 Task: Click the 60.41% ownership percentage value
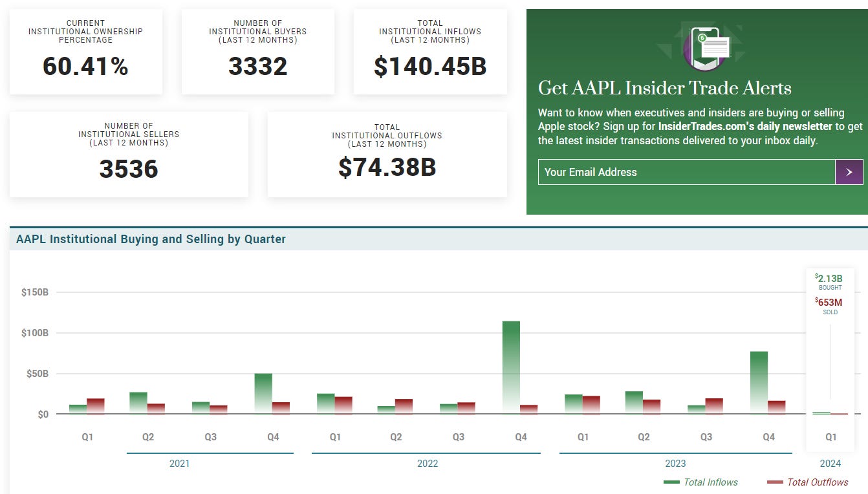click(86, 67)
